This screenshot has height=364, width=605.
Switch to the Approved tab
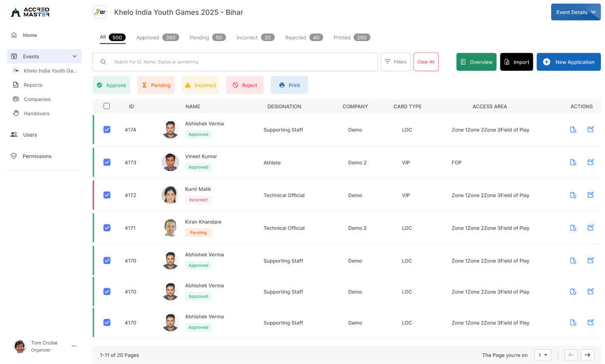(x=157, y=37)
